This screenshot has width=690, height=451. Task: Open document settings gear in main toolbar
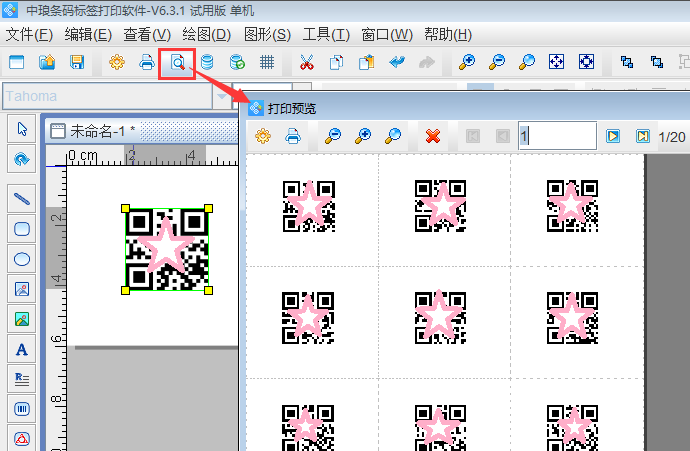tap(117, 62)
